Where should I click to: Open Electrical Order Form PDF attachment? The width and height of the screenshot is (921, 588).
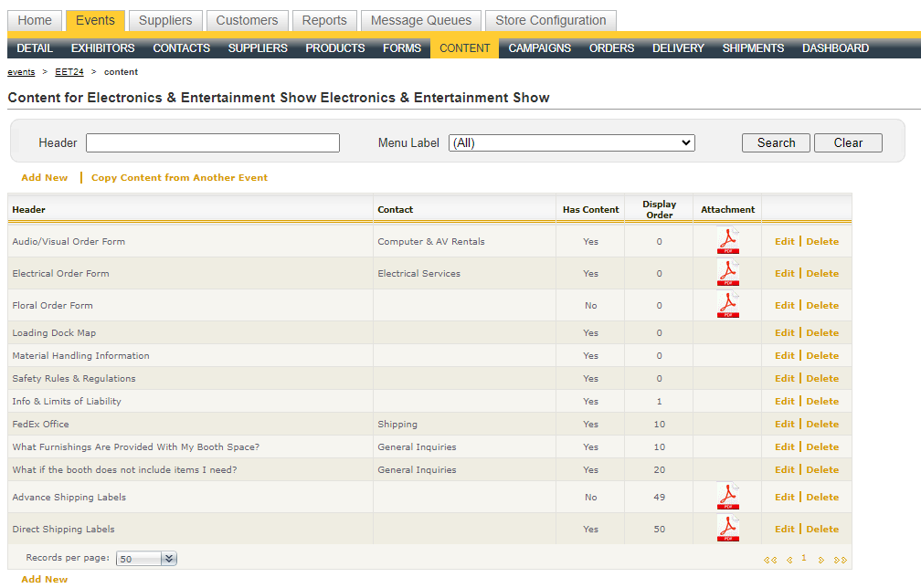[728, 273]
